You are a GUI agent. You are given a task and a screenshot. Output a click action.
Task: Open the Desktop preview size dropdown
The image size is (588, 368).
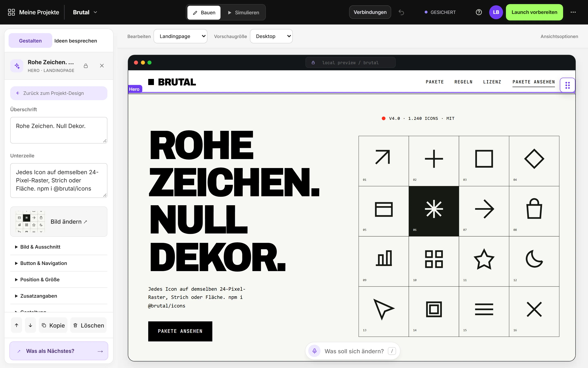271,36
